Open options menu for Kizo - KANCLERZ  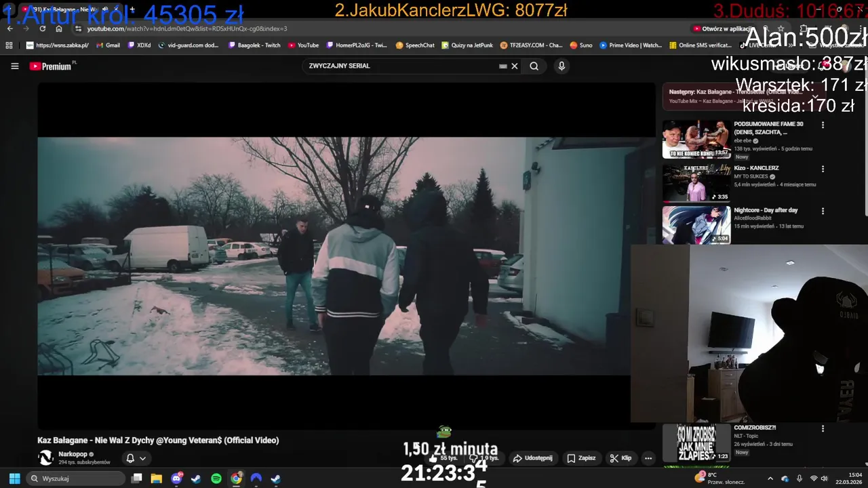(823, 169)
